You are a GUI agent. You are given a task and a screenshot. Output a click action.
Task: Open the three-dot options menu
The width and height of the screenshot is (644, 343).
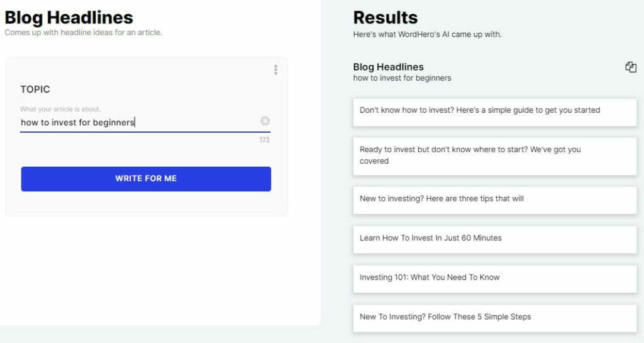275,70
